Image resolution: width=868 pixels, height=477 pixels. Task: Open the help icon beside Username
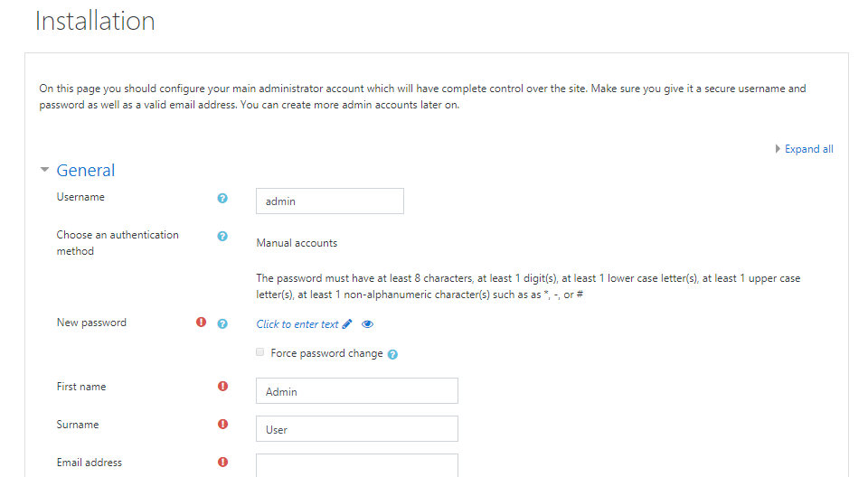pos(222,198)
